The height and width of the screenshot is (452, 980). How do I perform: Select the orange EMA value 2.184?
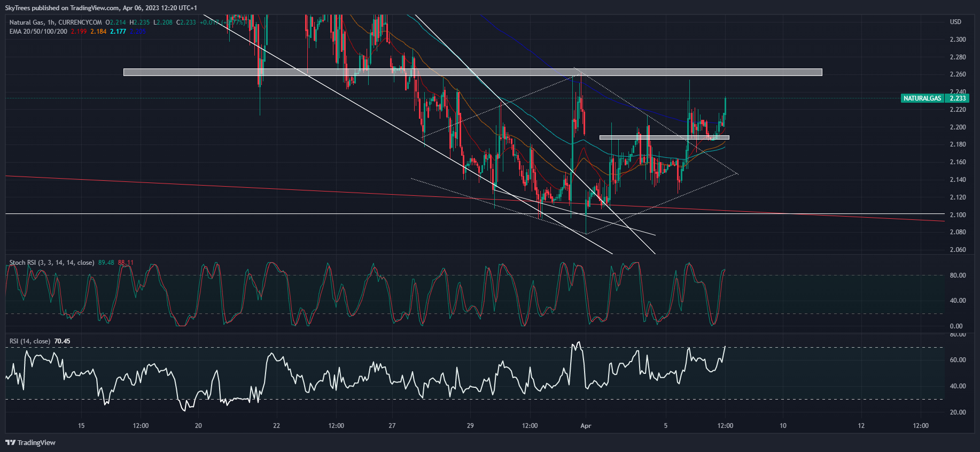(98, 32)
